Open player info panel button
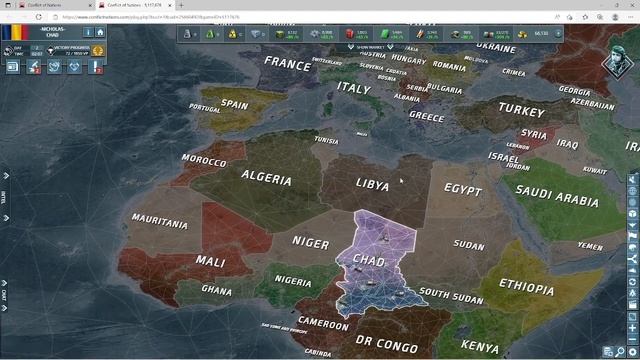The width and height of the screenshot is (640, 360). tap(88, 32)
